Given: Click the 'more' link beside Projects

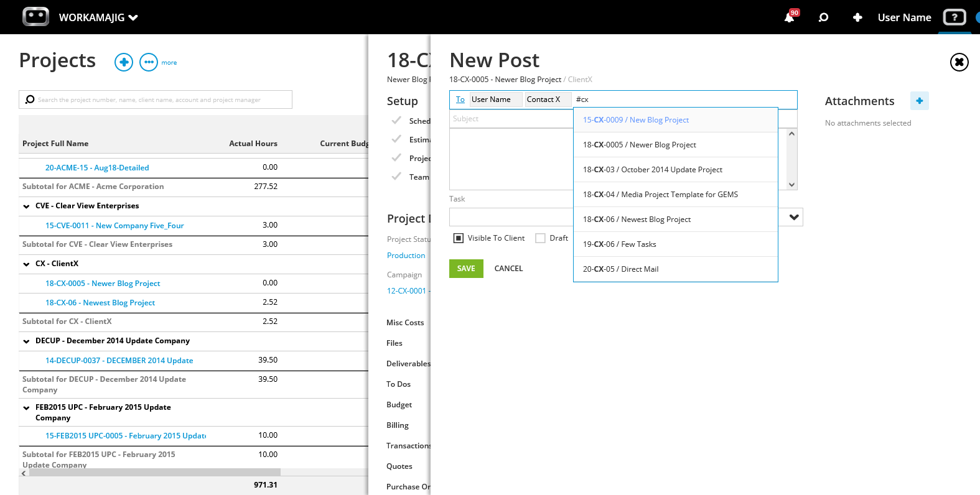Looking at the screenshot, I should coord(169,63).
